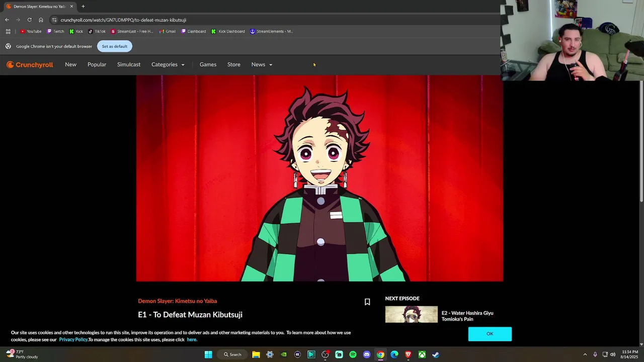Open File Explorer from taskbar
The height and width of the screenshot is (362, 644).
[256, 354]
